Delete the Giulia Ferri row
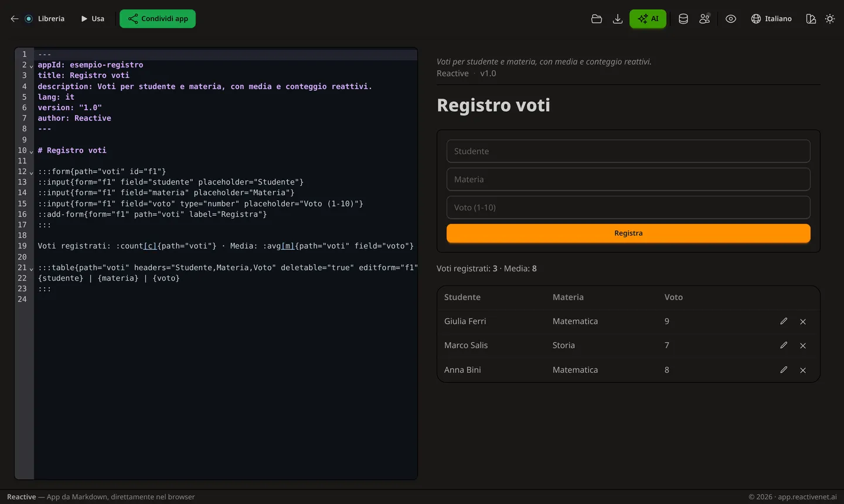Screen dimensions: 844x504 (803, 321)
